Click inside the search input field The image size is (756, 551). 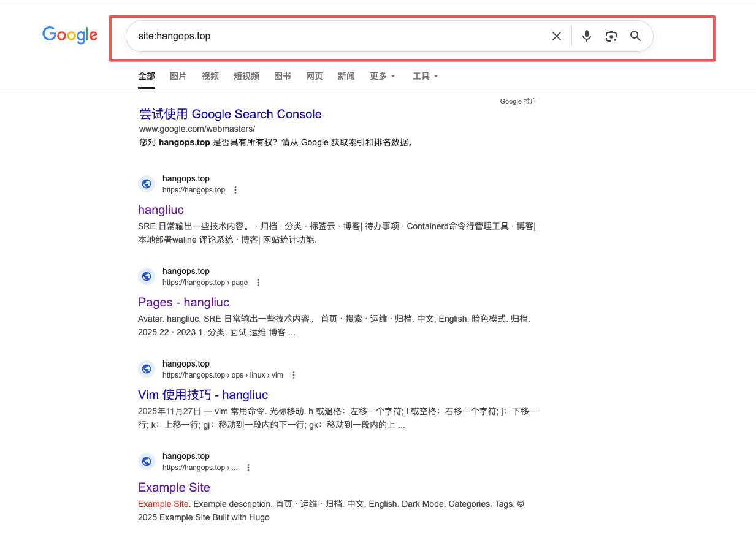click(337, 36)
